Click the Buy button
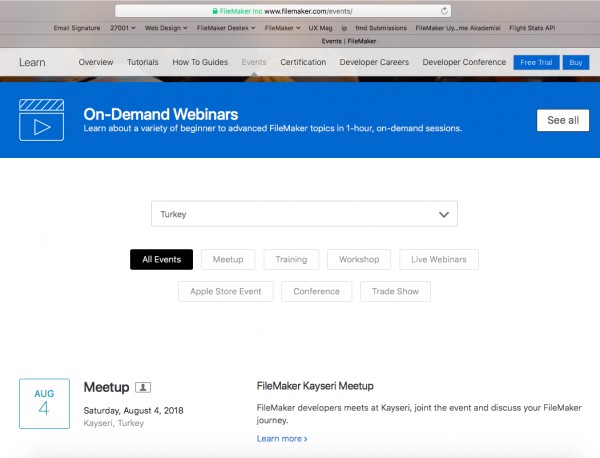The image size is (600, 458). point(576,62)
